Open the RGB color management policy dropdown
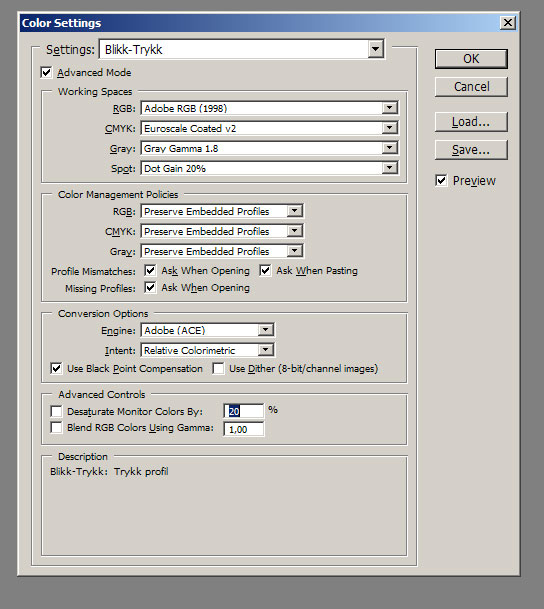Viewport: 544px width, 609px height. tap(222, 211)
